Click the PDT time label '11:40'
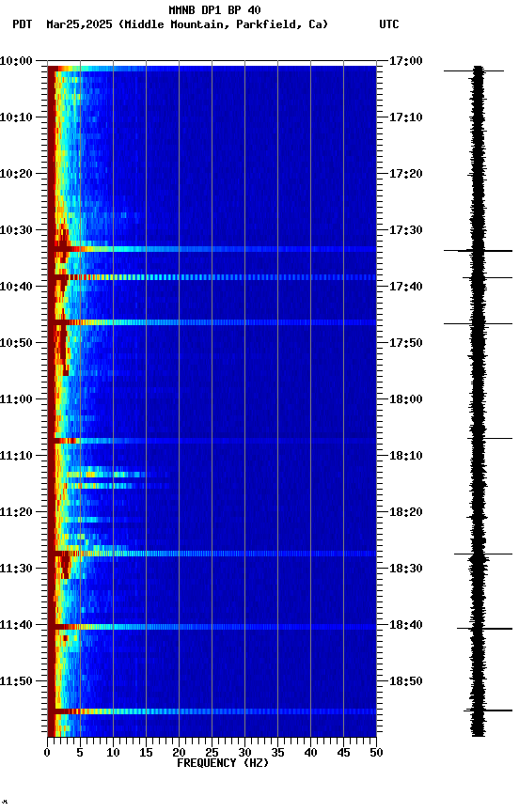 pyautogui.click(x=16, y=625)
